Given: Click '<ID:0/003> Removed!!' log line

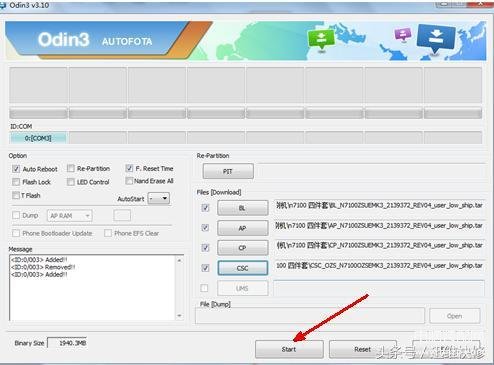Looking at the screenshot, I should tap(43, 267).
